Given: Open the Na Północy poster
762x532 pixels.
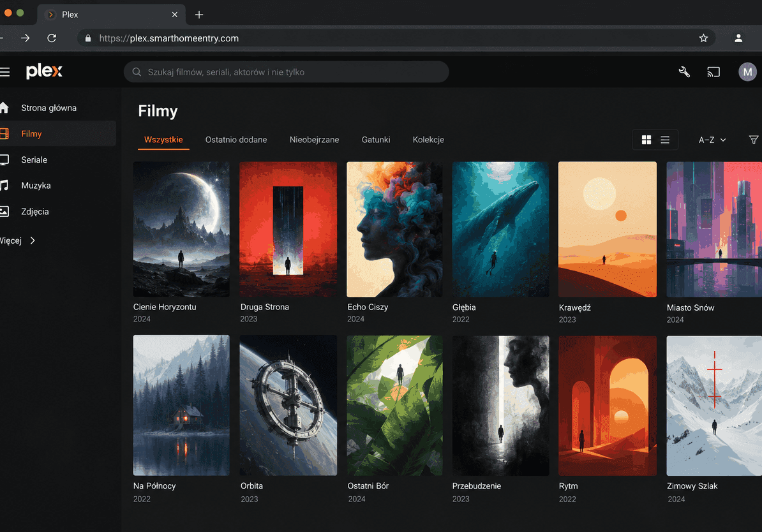Looking at the screenshot, I should point(181,405).
